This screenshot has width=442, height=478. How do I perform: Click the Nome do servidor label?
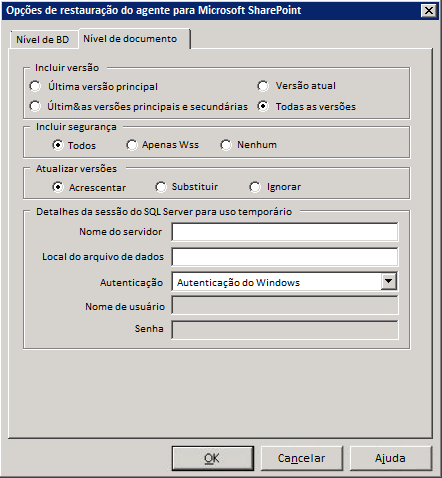click(x=121, y=232)
